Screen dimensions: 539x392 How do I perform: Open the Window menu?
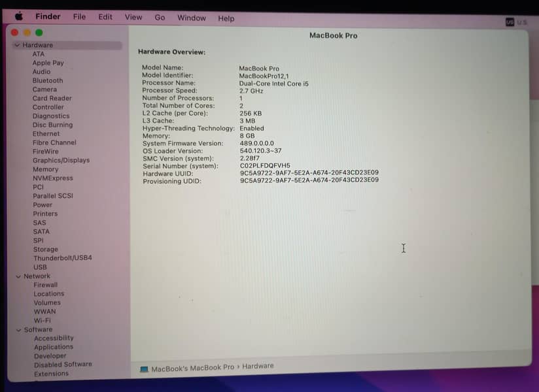(192, 18)
